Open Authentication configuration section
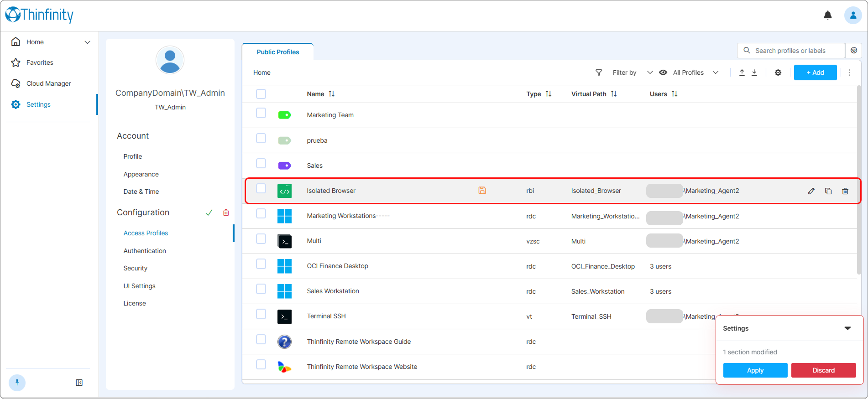Screen dimensions: 868x399 click(145, 251)
